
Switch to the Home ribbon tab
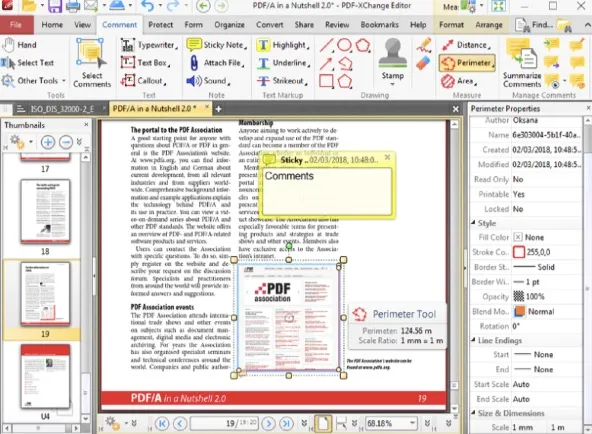(x=52, y=25)
